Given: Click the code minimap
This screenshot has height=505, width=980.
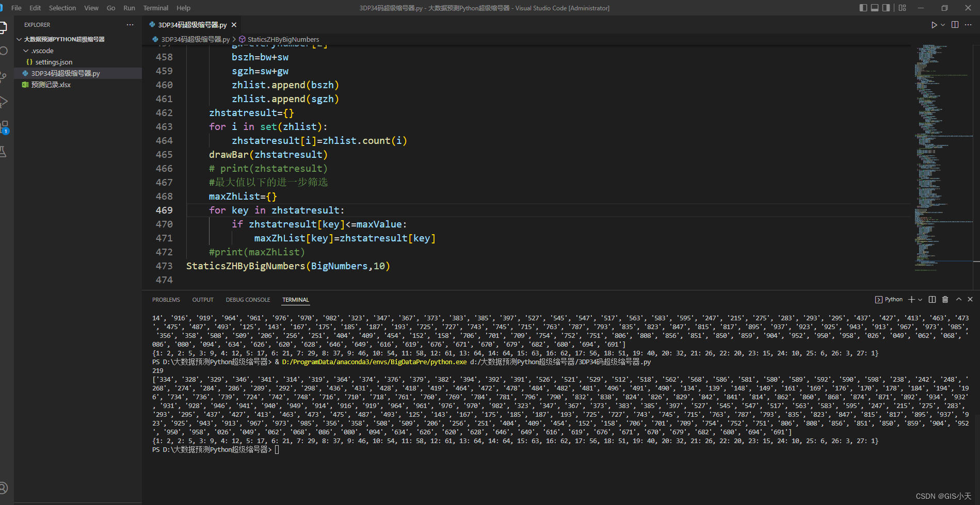Looking at the screenshot, I should 943,157.
